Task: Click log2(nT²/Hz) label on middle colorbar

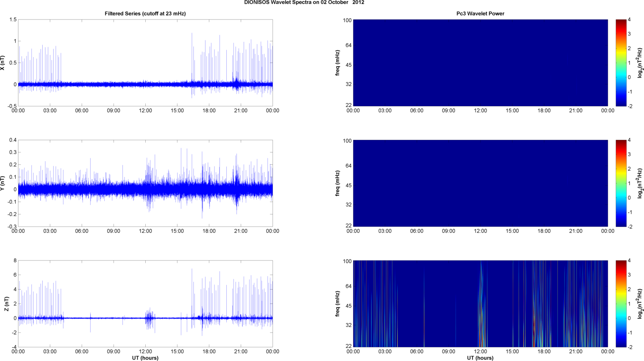Action: 640,183
